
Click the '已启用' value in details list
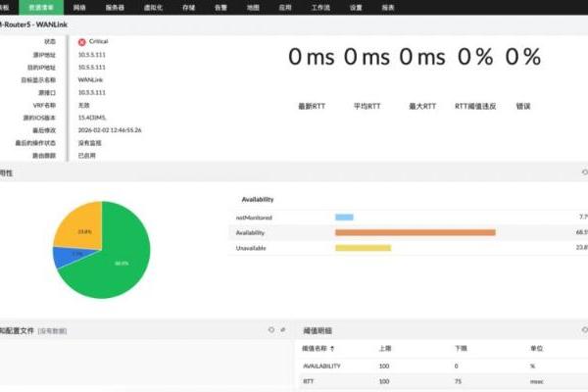[86, 155]
